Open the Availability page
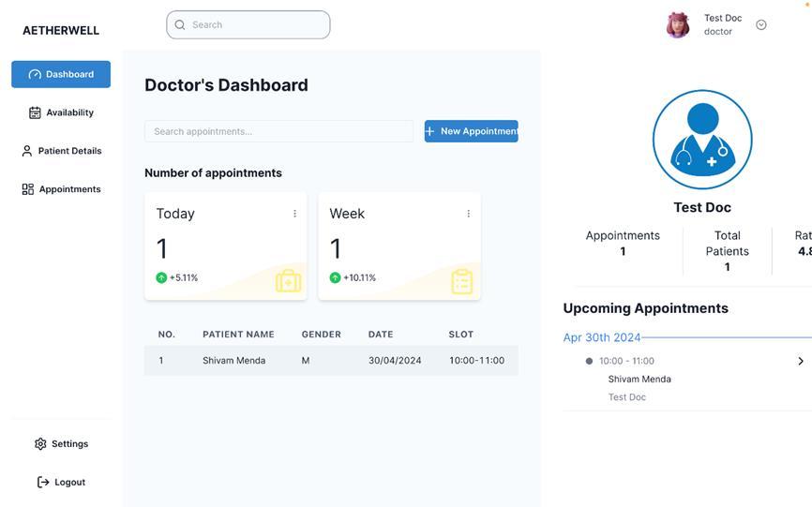 point(69,112)
